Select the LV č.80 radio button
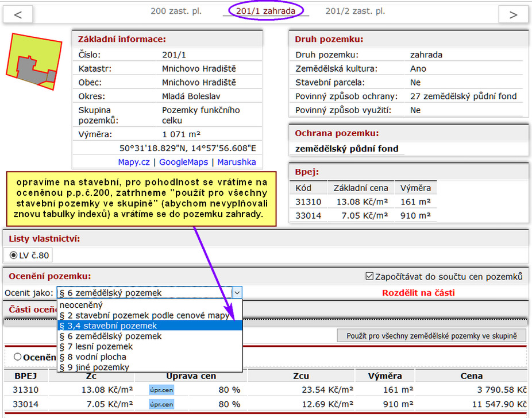This screenshot has height=418, width=532. tap(13, 256)
